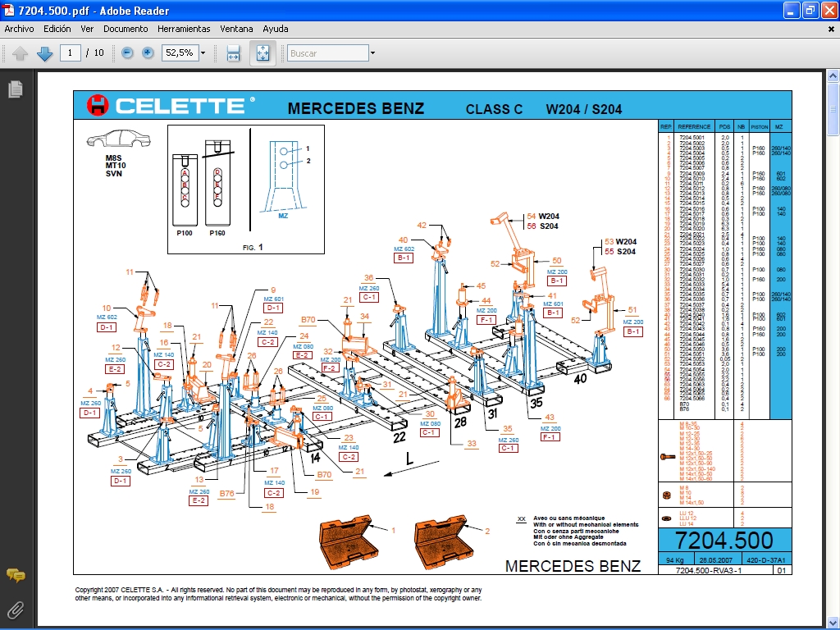Toggle the fit full page view

(x=262, y=53)
